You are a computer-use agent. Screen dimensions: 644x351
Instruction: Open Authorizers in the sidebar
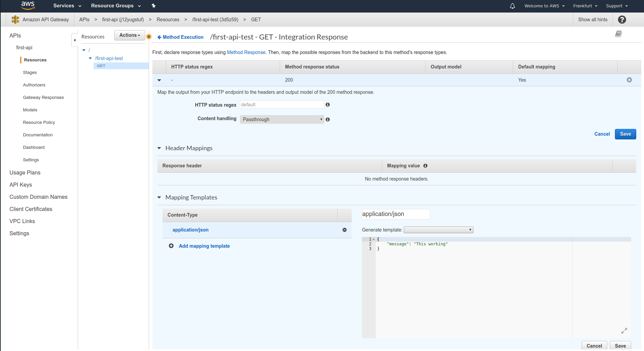(x=34, y=85)
